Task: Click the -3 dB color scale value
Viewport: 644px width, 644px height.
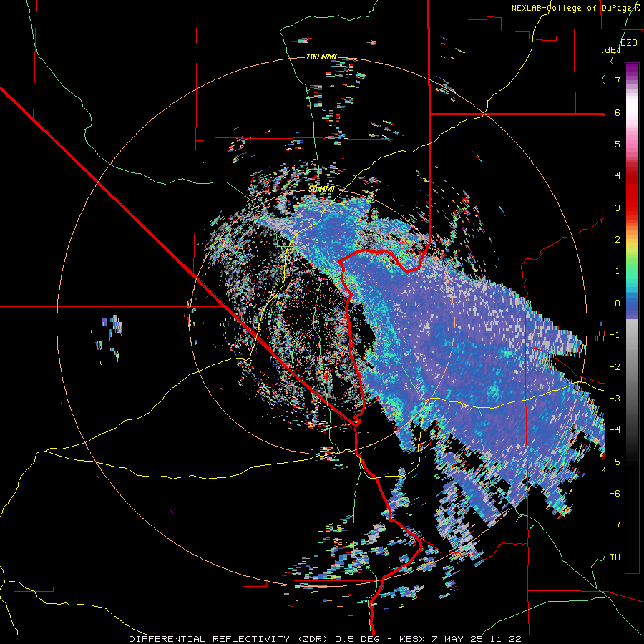Action: point(615,399)
